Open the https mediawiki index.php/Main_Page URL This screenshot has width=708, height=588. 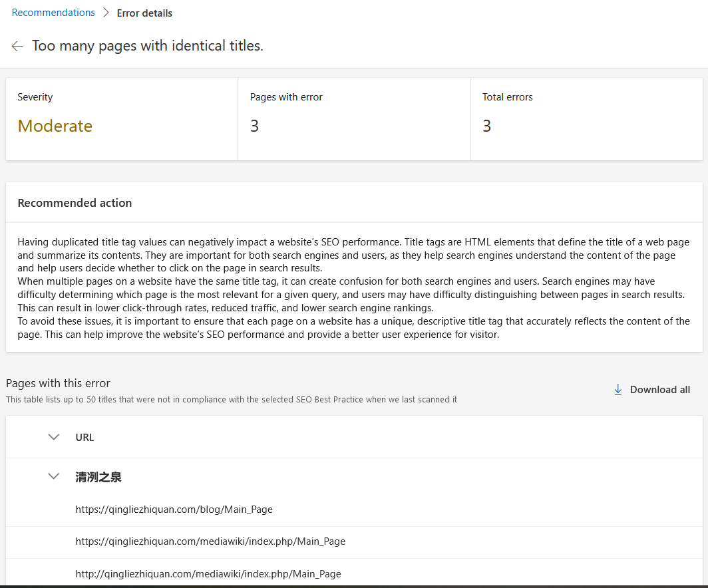[210, 541]
